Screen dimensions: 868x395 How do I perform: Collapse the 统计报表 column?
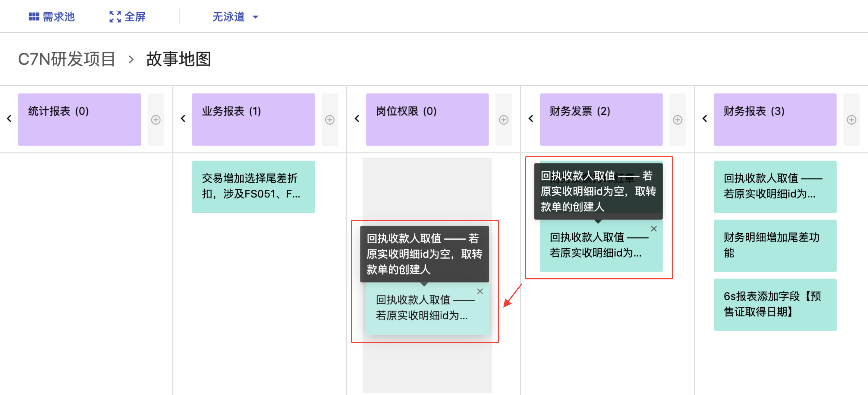tap(9, 118)
